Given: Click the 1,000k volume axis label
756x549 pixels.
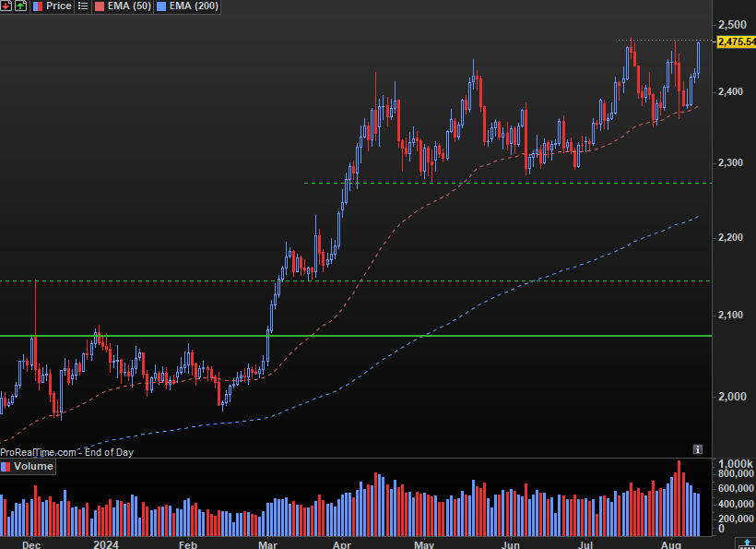Looking at the screenshot, I should coord(735,464).
